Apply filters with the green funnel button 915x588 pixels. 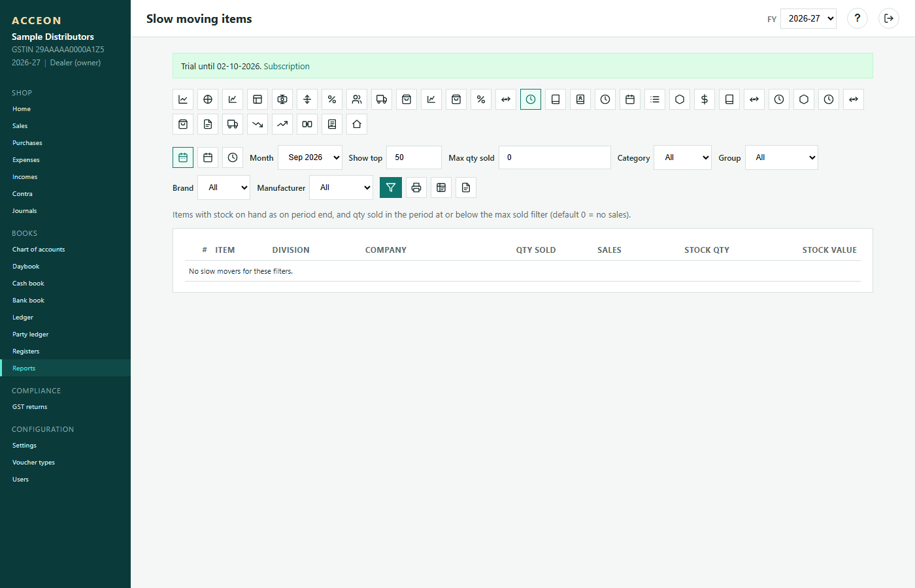391,188
